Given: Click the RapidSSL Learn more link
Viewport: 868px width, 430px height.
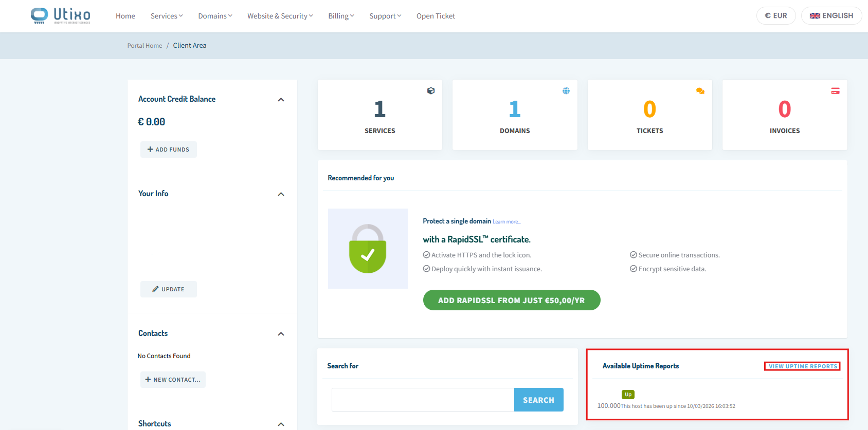Looking at the screenshot, I should (x=507, y=222).
